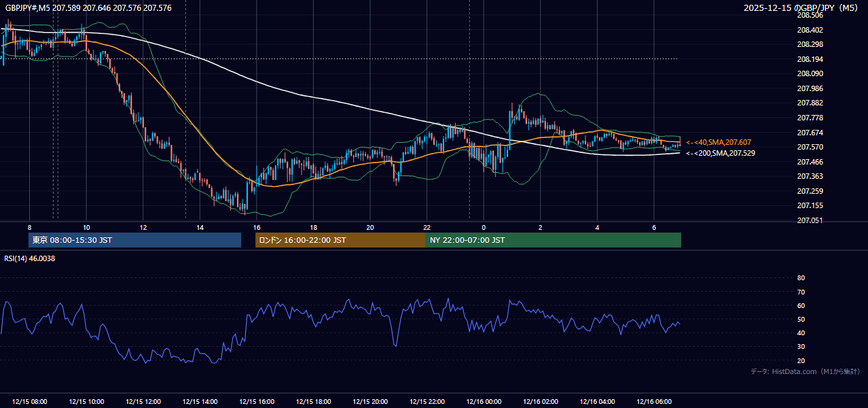
Task: Click the RSI 40 level label
Action: 801,333
